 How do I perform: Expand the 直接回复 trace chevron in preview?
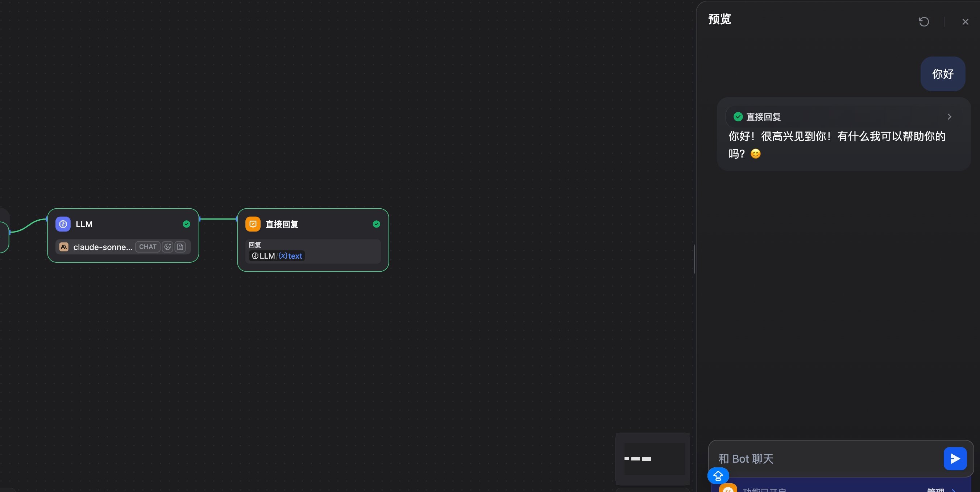click(x=949, y=117)
